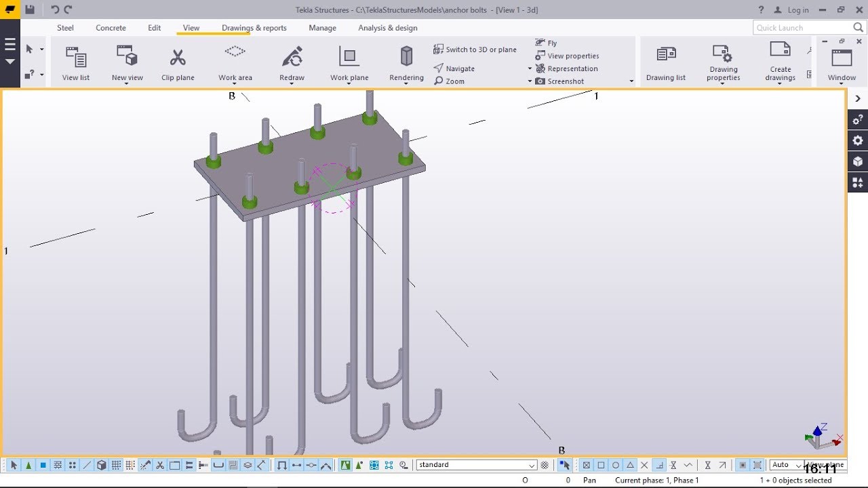Click the Zoom magnifier icon

(439, 81)
